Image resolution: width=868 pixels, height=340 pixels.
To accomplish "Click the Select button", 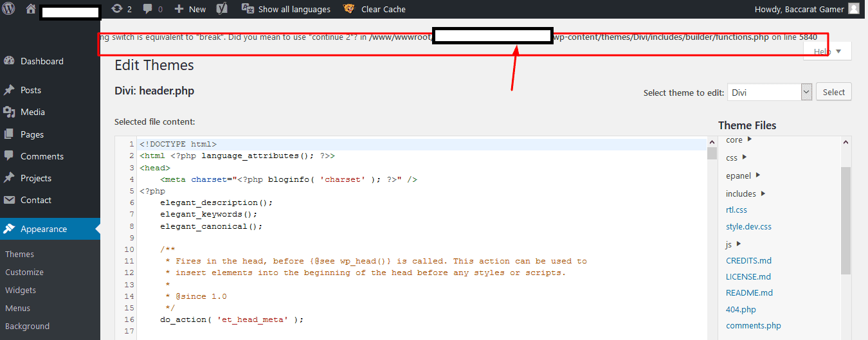I will [x=834, y=92].
